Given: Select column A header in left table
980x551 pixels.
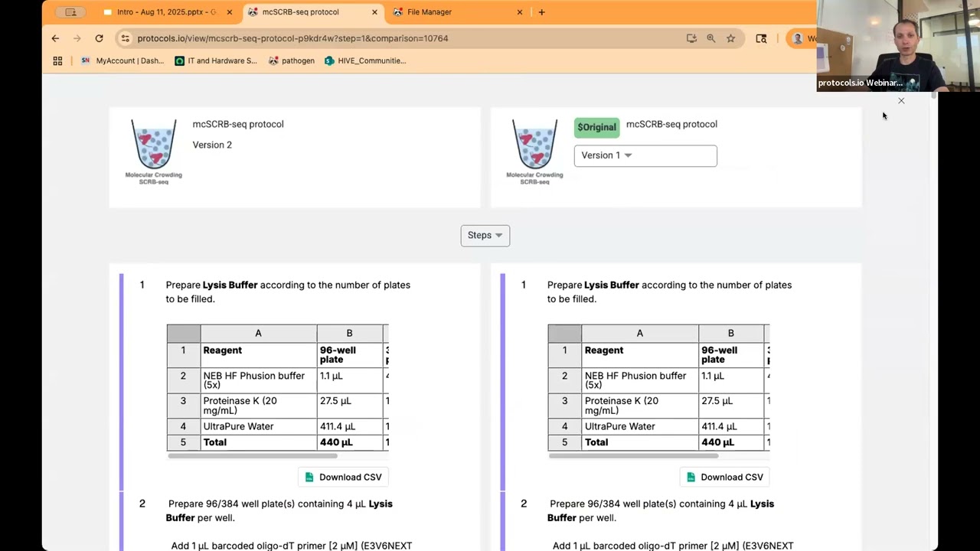Looking at the screenshot, I should 258,334.
